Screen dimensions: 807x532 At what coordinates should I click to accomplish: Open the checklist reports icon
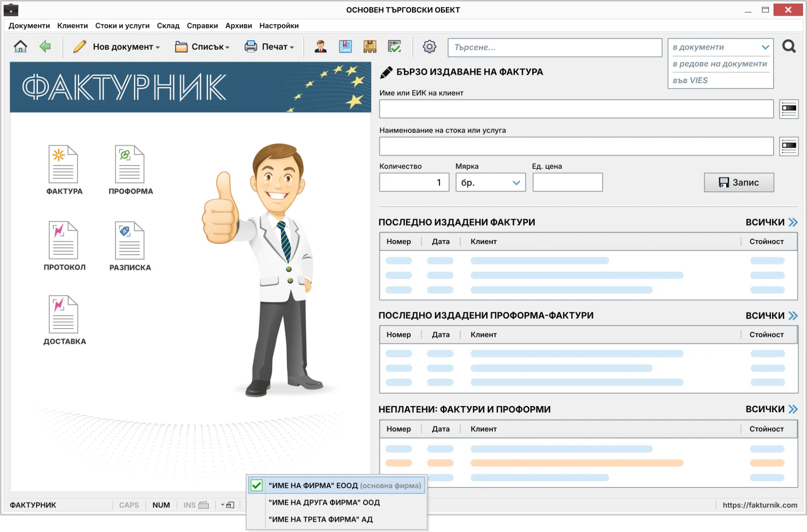[x=394, y=46]
